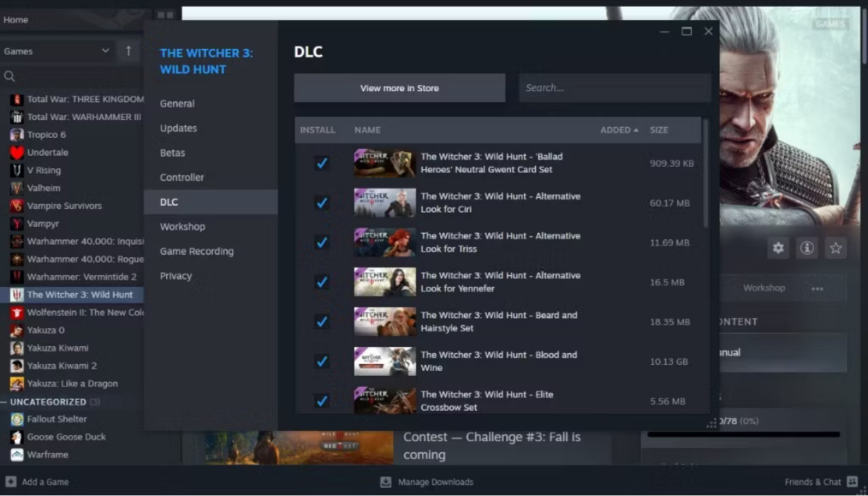This screenshot has width=868, height=496.
Task: Click the Total War: WARHAMMER III icon
Action: (16, 117)
